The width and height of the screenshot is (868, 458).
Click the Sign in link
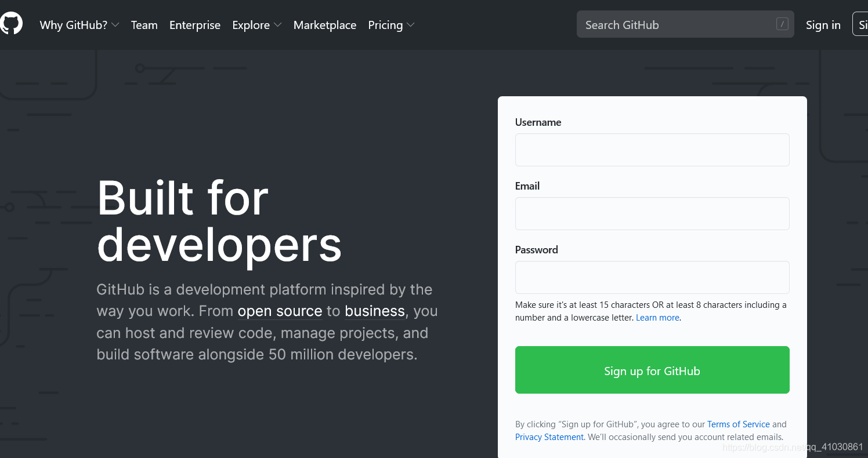click(823, 25)
